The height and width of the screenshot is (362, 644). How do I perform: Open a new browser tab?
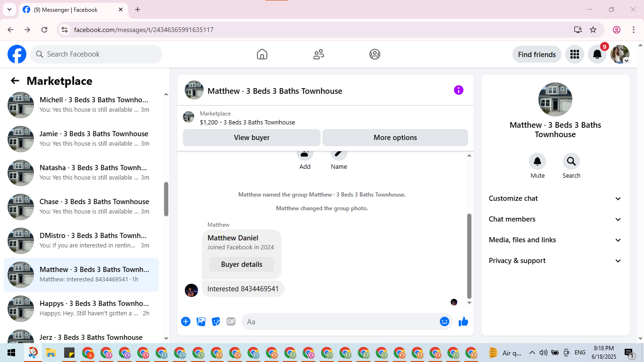138,9
